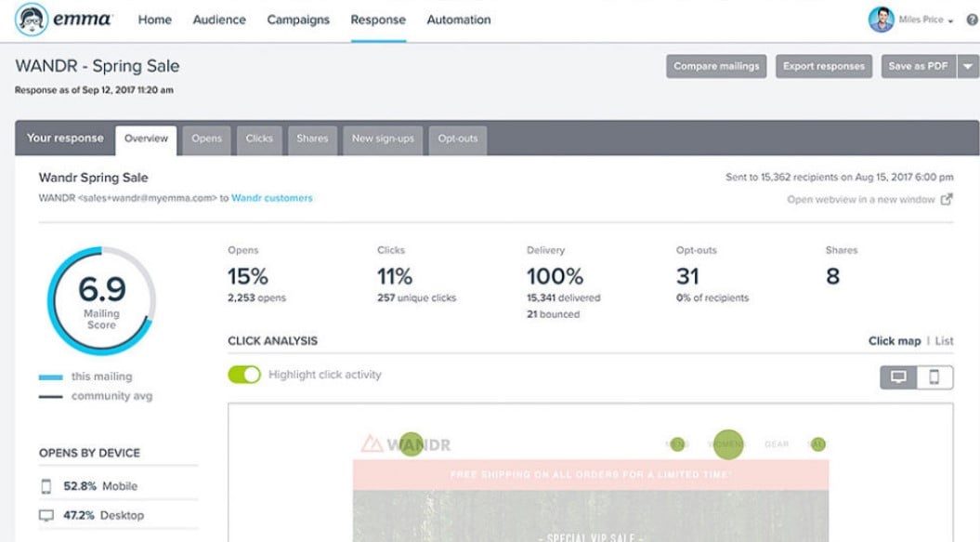The image size is (980, 542).
Task: Click the 15% opens value
Action: [247, 276]
